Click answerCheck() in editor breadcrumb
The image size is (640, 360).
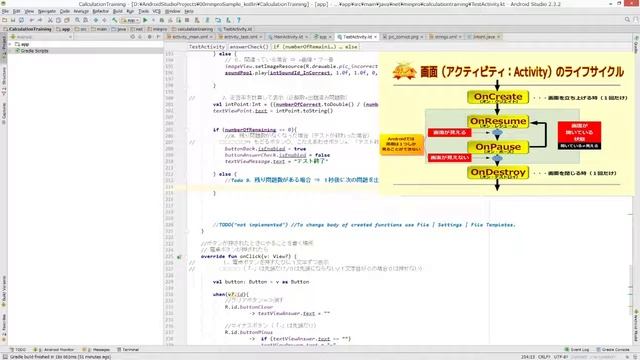point(249,47)
